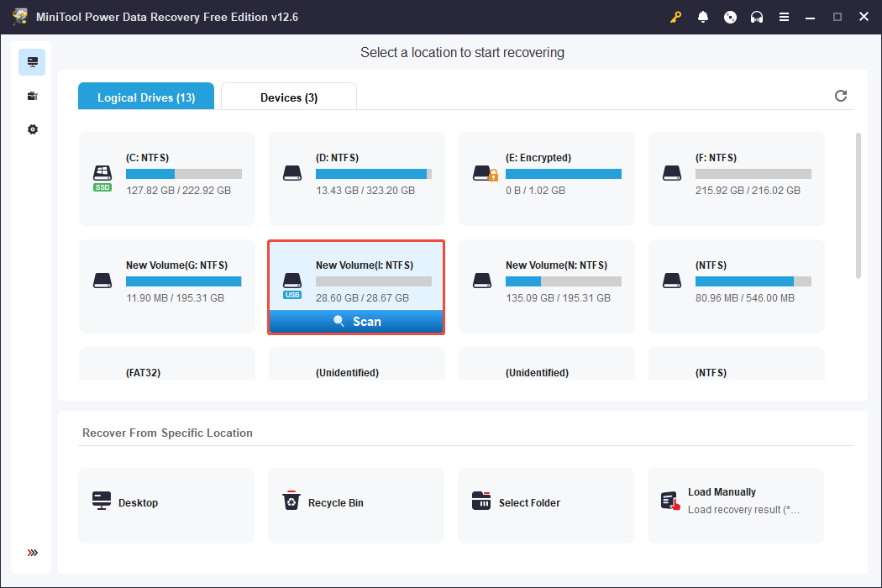Switch to the Devices (3) tab
The image size is (882, 588).
[288, 97]
